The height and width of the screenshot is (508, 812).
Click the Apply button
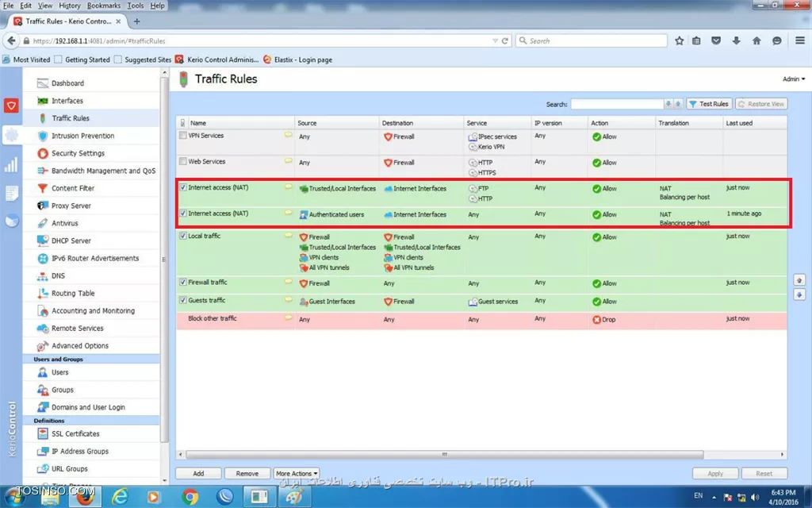tap(715, 473)
